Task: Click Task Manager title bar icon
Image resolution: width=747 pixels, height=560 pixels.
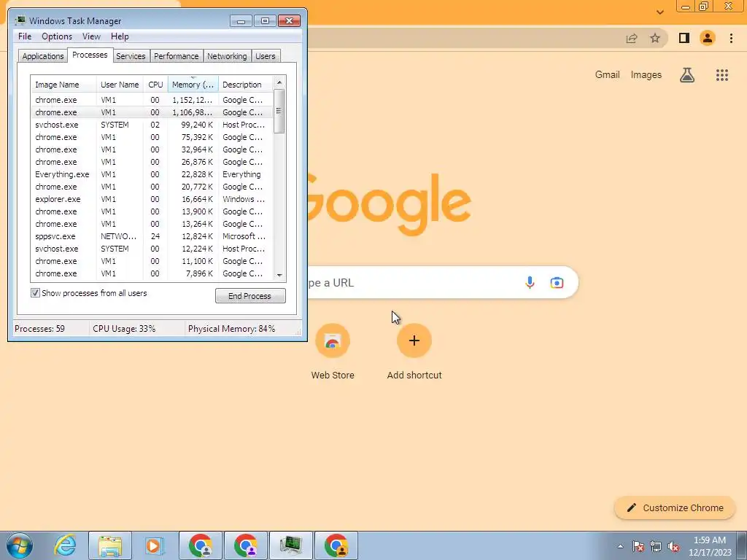Action: (20, 20)
